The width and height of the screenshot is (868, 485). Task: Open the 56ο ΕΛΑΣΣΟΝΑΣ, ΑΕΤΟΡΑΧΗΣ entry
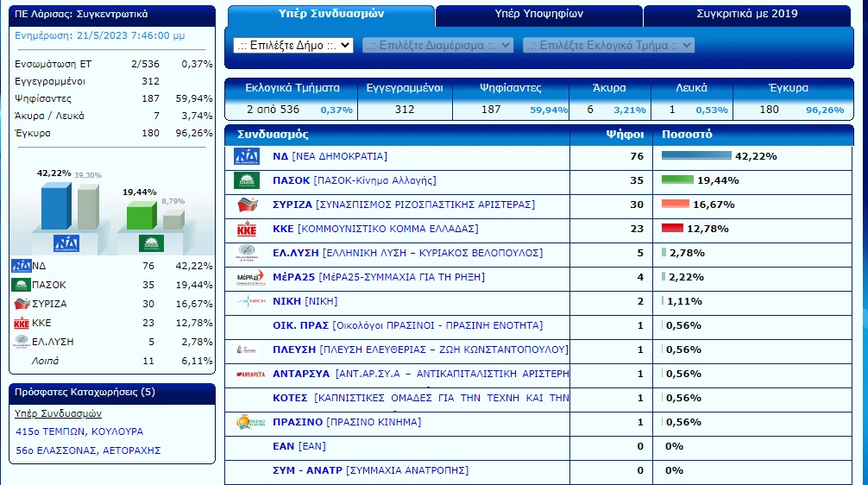[x=88, y=450]
